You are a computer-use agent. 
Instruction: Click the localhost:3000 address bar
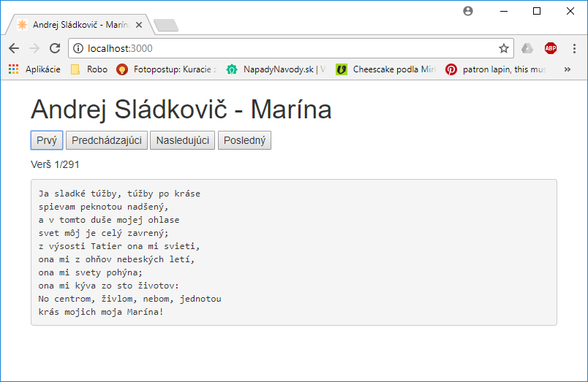(x=290, y=48)
